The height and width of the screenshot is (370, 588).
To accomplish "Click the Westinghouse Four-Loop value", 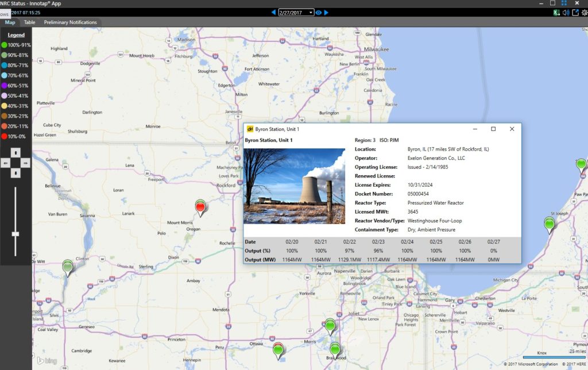I will (x=435, y=221).
